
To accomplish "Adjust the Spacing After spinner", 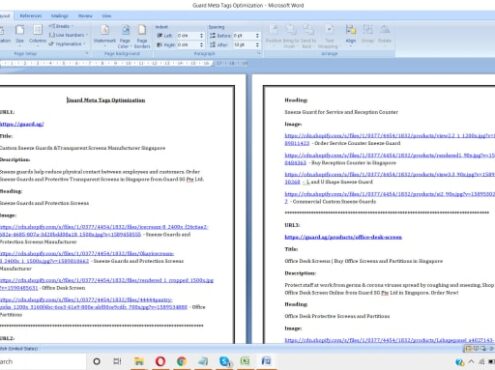I will pyautogui.click(x=257, y=44).
